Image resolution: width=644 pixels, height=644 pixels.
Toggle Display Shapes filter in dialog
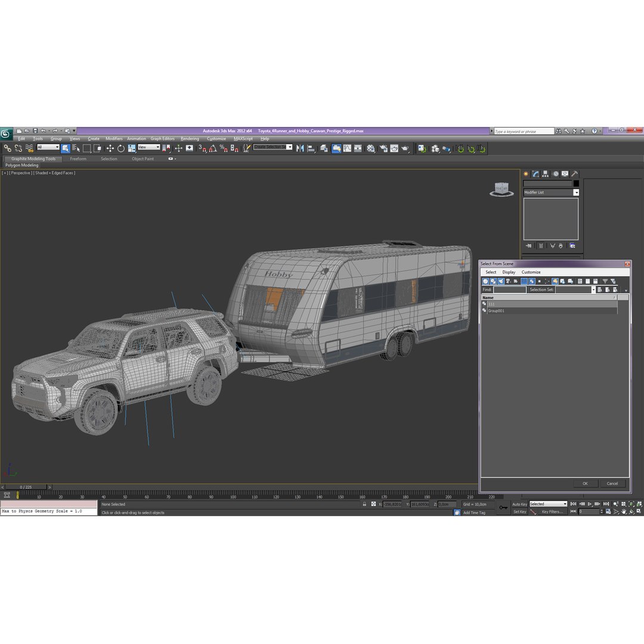493,281
